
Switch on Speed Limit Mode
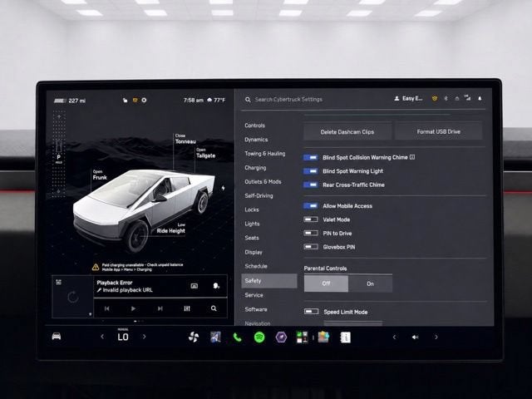pyautogui.click(x=311, y=312)
